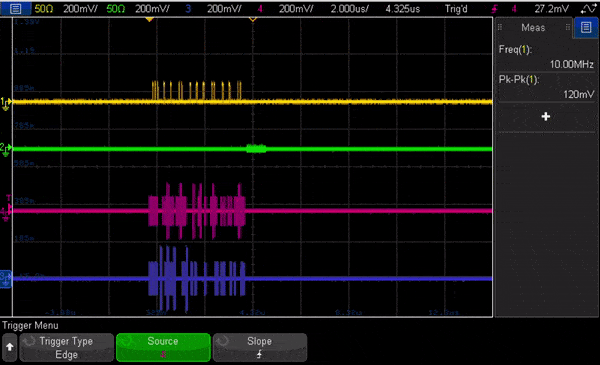Click the yellow channel 1 pulse burst
This screenshot has width=600, height=365.
pos(197,90)
